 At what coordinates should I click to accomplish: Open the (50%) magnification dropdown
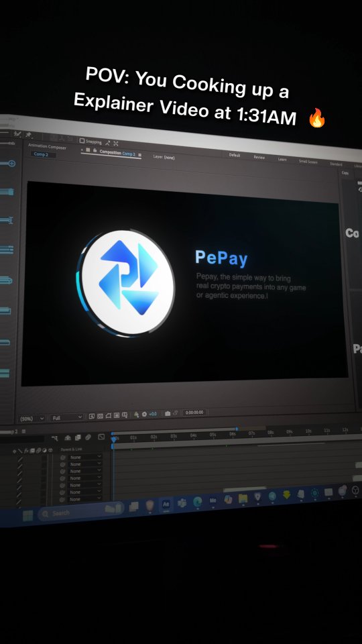point(32,419)
